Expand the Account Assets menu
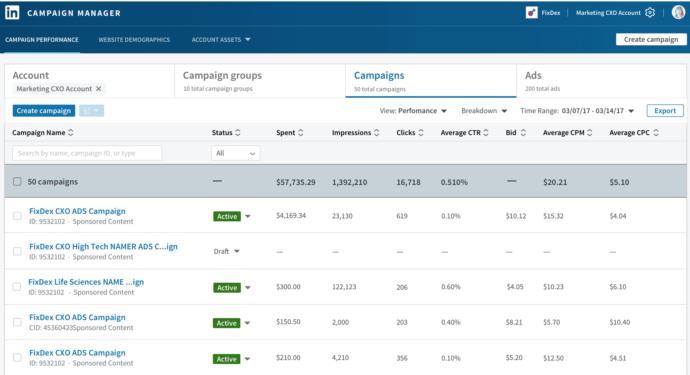 [x=221, y=40]
